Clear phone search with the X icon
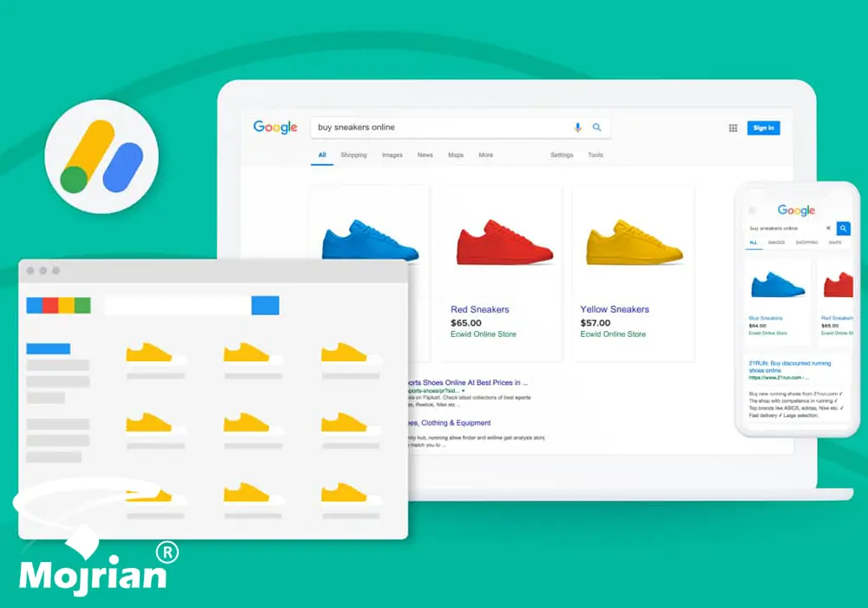868x608 pixels. (x=828, y=228)
